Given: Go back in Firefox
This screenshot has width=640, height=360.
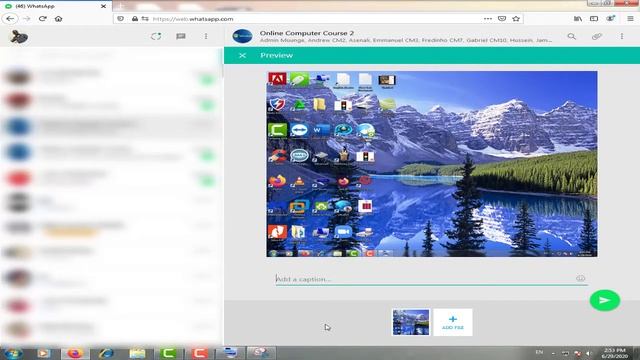Looking at the screenshot, I should click(10, 19).
